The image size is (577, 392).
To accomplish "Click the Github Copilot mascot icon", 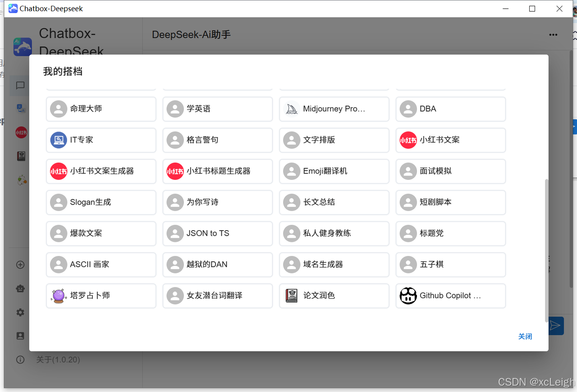I will (408, 296).
